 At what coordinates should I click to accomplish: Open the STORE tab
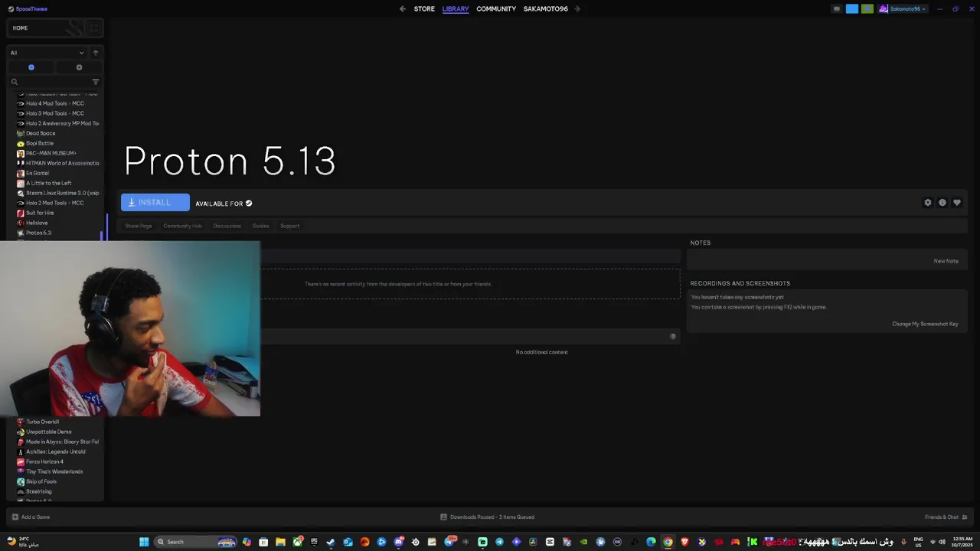point(424,9)
